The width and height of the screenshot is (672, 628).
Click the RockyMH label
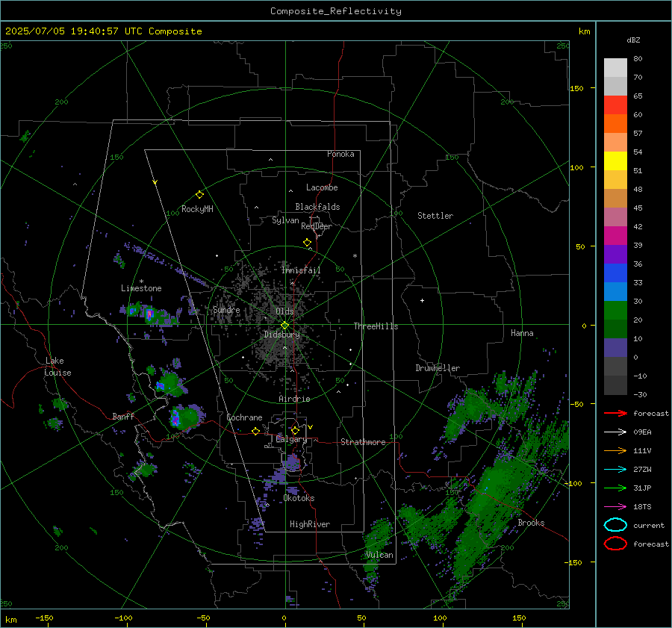tap(197, 209)
